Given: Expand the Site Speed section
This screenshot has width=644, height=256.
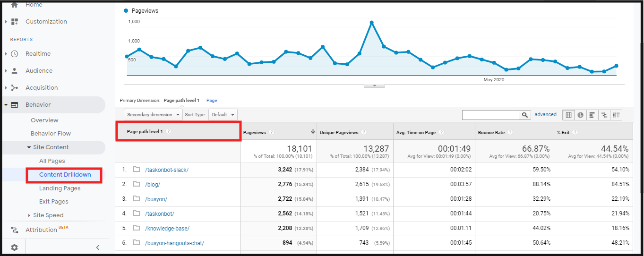Looking at the screenshot, I should [48, 215].
